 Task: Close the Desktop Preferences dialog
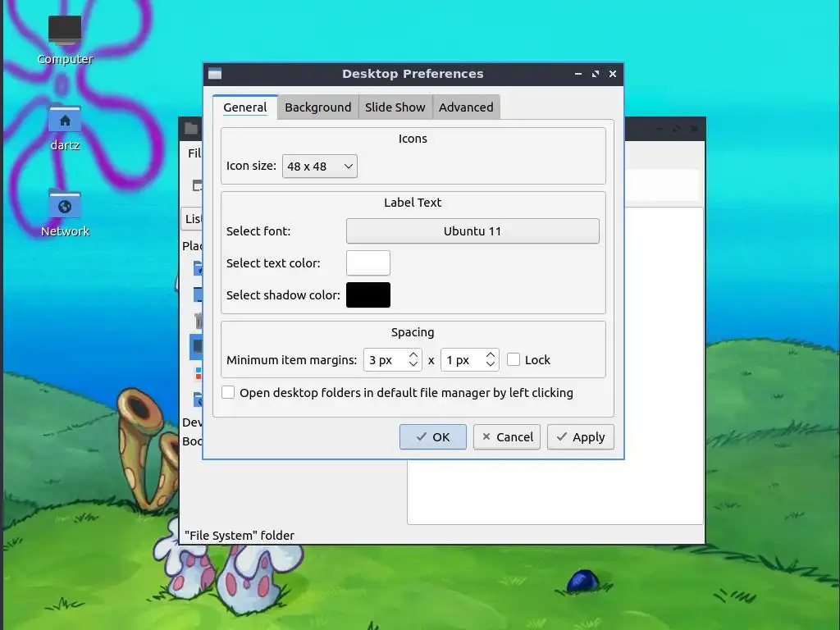[613, 74]
